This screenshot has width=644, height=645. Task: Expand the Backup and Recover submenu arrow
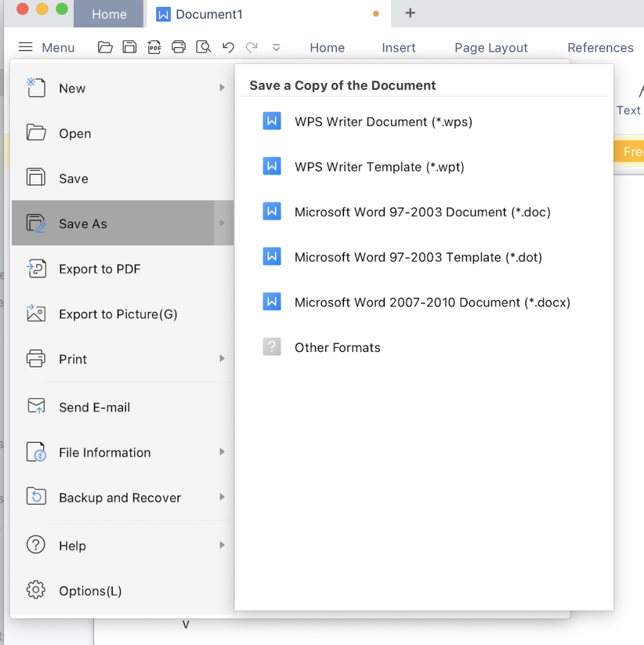point(222,497)
